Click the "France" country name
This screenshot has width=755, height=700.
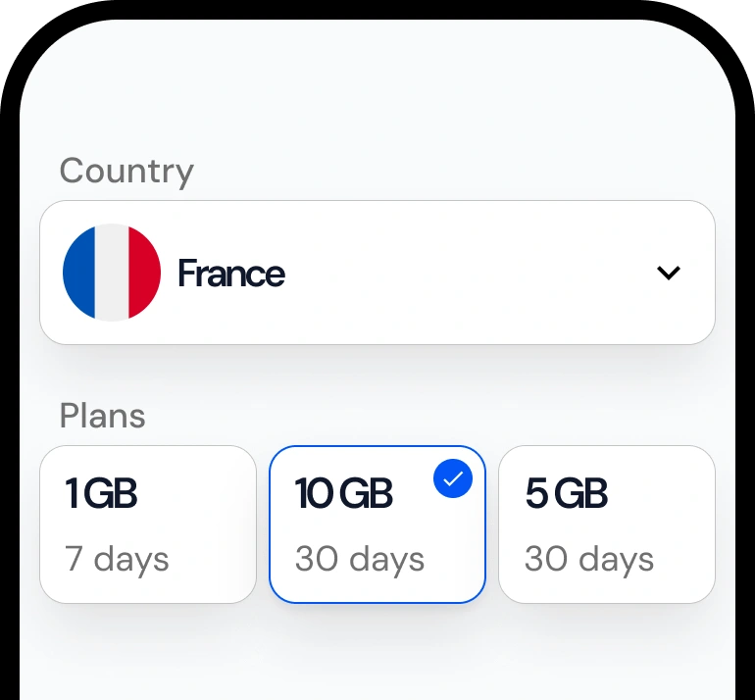[231, 274]
